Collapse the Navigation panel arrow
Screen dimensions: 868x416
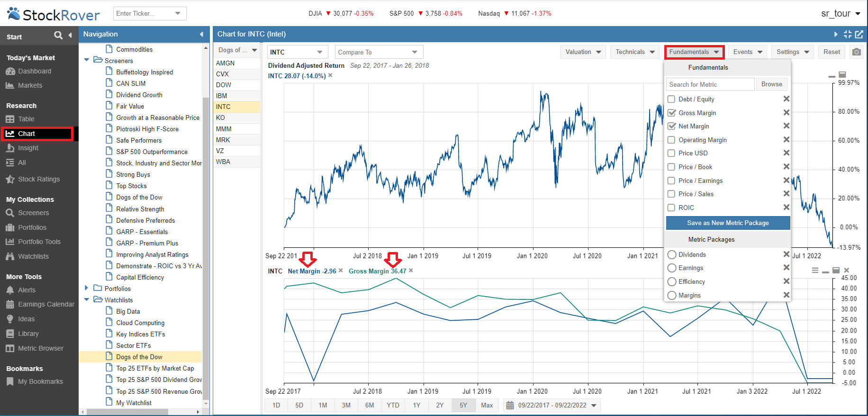pos(201,34)
